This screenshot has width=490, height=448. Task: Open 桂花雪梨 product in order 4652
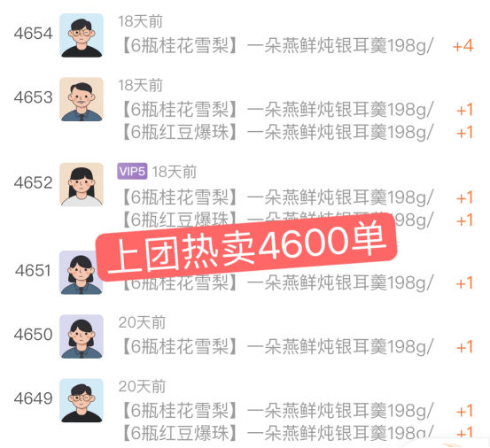(x=277, y=197)
